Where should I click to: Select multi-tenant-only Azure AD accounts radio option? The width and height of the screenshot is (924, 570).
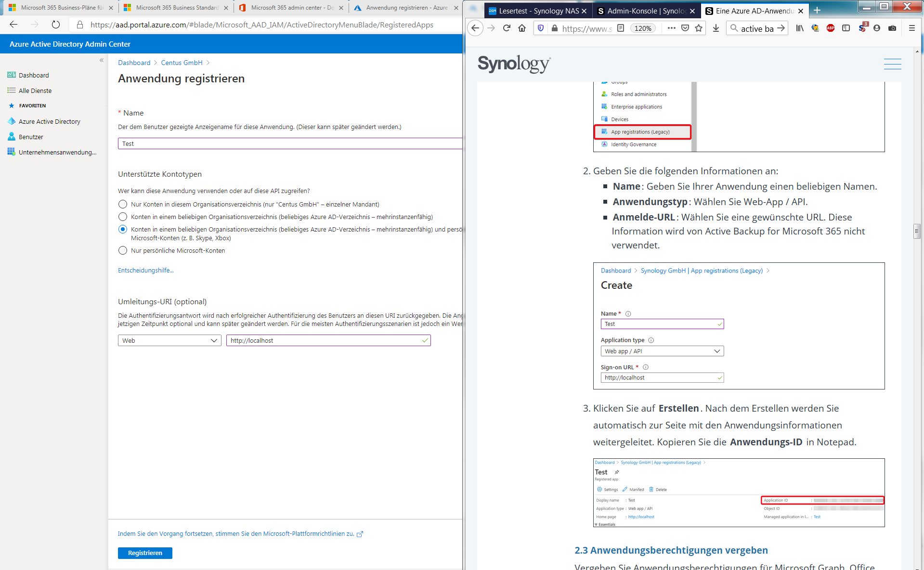click(123, 217)
